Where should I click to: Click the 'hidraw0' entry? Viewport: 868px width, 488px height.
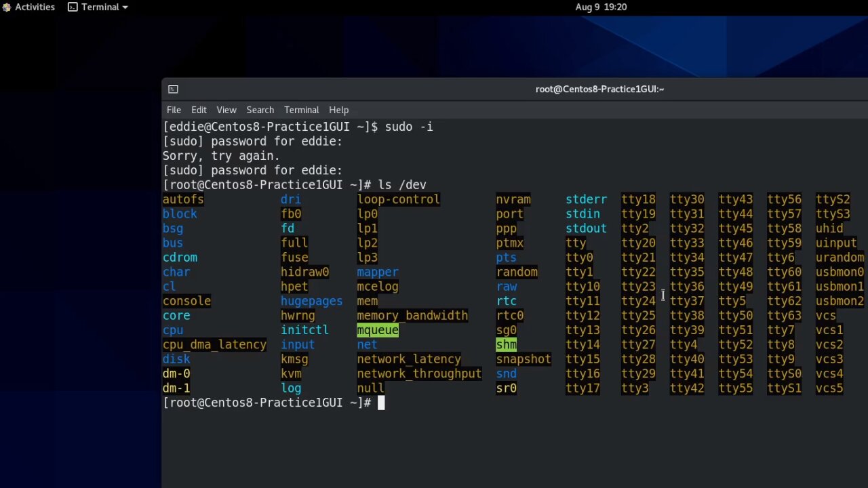[304, 272]
